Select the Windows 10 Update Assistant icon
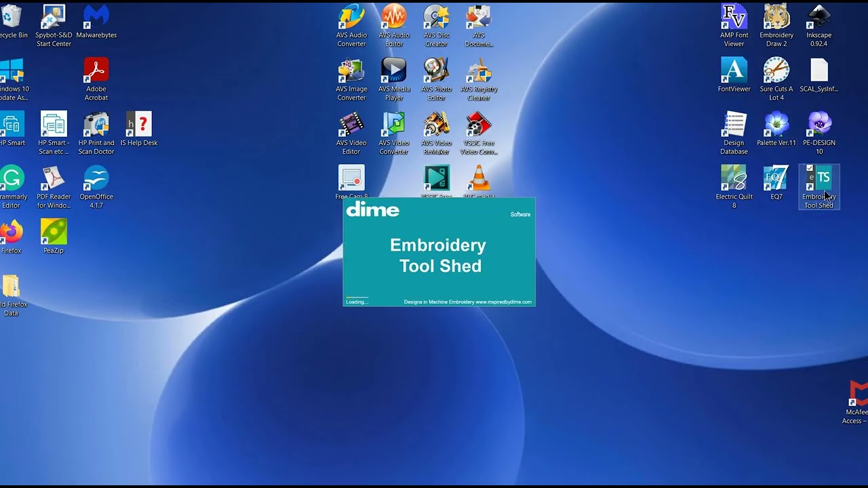868x488 pixels. coord(12,79)
